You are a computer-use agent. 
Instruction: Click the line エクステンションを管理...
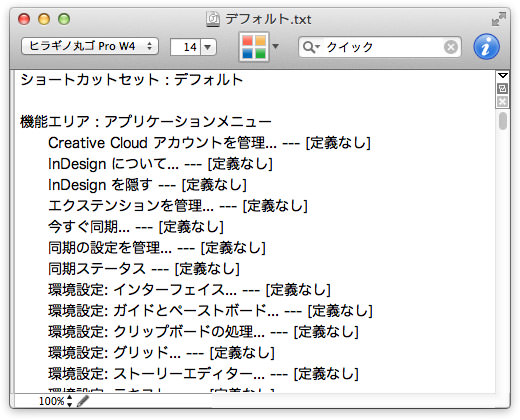click(x=178, y=206)
